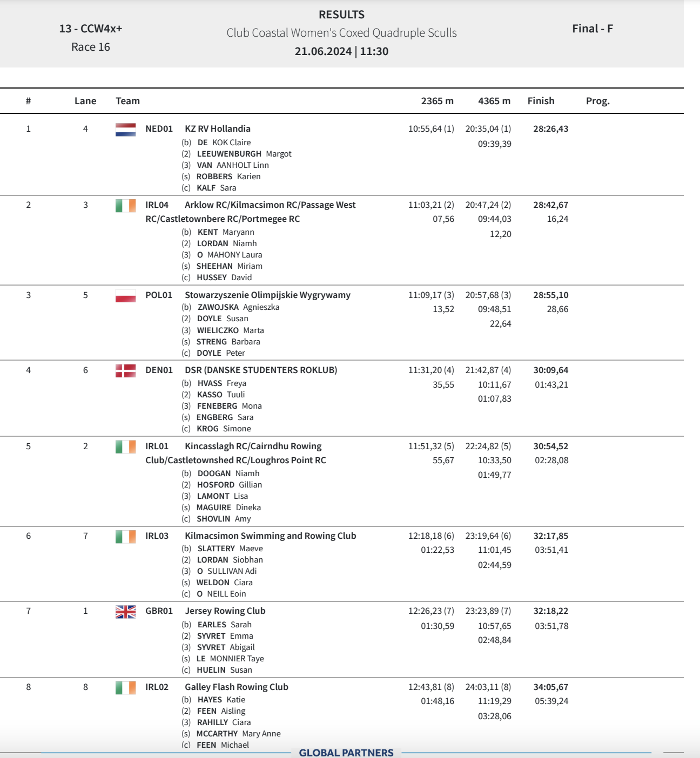Click the Polish flag beside POL01
The height and width of the screenshot is (758, 700).
pyautogui.click(x=125, y=296)
